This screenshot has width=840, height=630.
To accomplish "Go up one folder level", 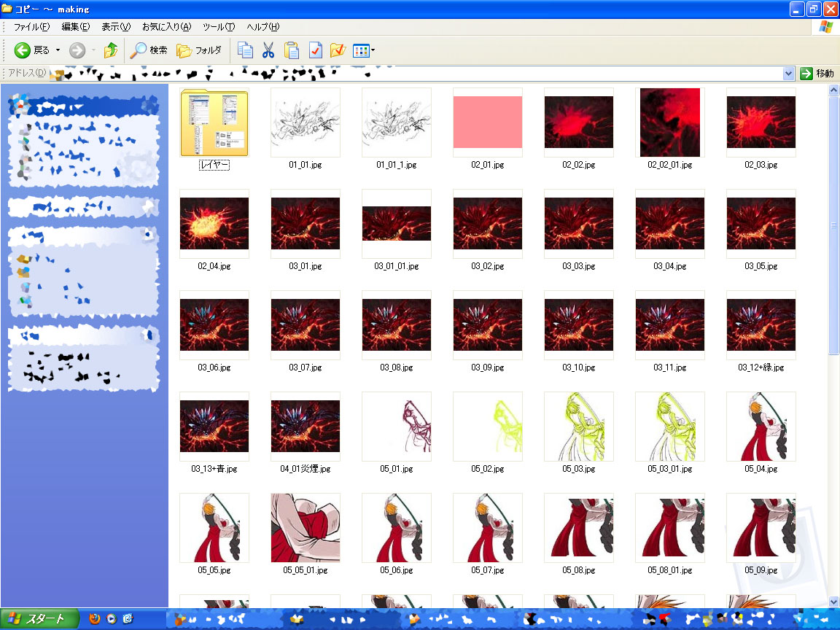I will tap(111, 50).
